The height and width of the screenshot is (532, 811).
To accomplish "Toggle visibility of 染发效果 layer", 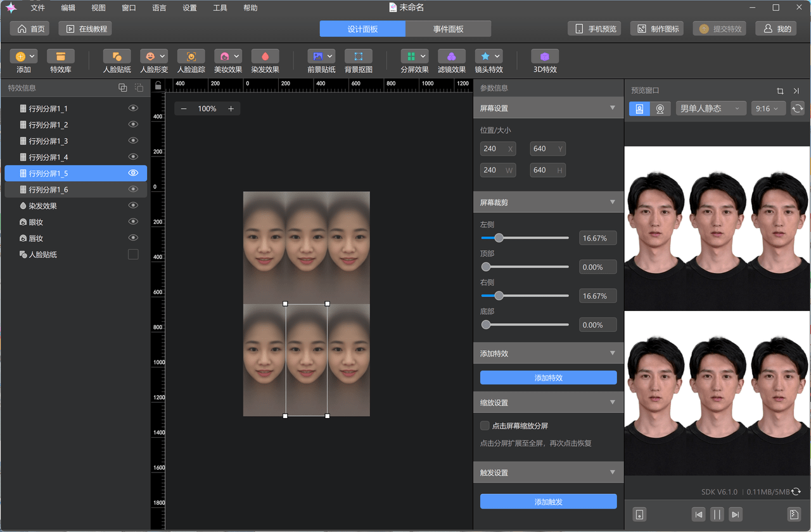I will click(133, 206).
